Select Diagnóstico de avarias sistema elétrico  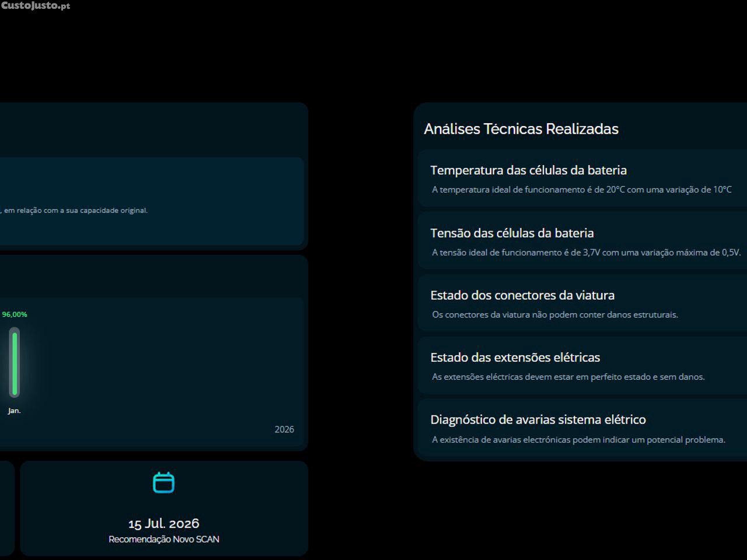click(x=537, y=419)
